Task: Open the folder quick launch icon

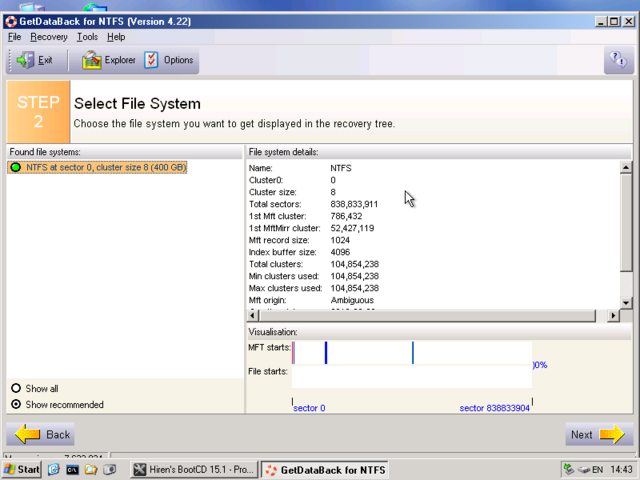Action: coord(91,469)
